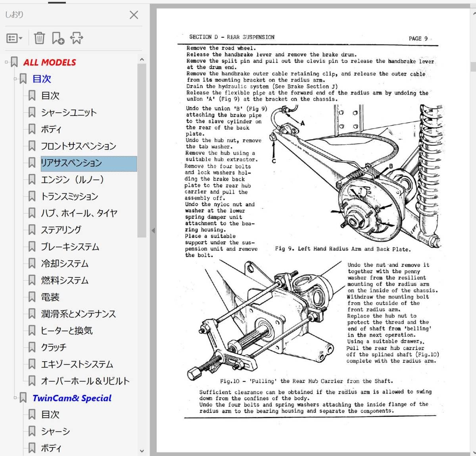Click the bookmark icon beside トランスミッション
This screenshot has height=456, width=476.
point(32,196)
